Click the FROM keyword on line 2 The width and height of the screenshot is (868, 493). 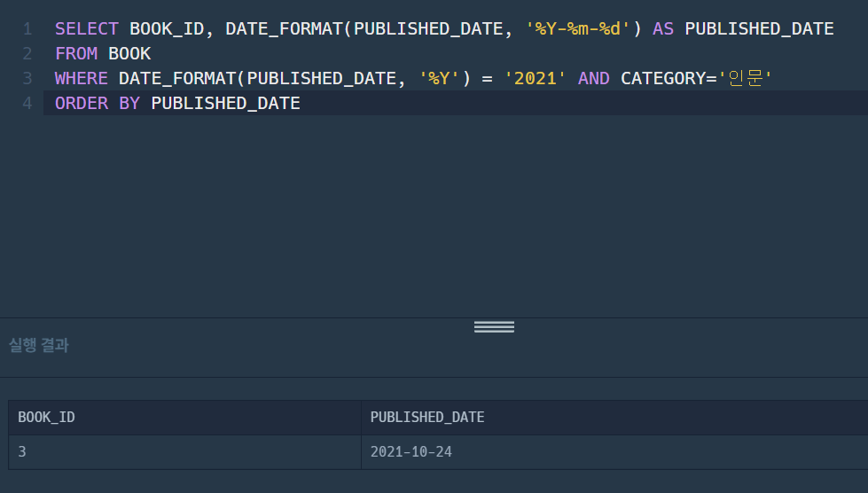click(76, 54)
